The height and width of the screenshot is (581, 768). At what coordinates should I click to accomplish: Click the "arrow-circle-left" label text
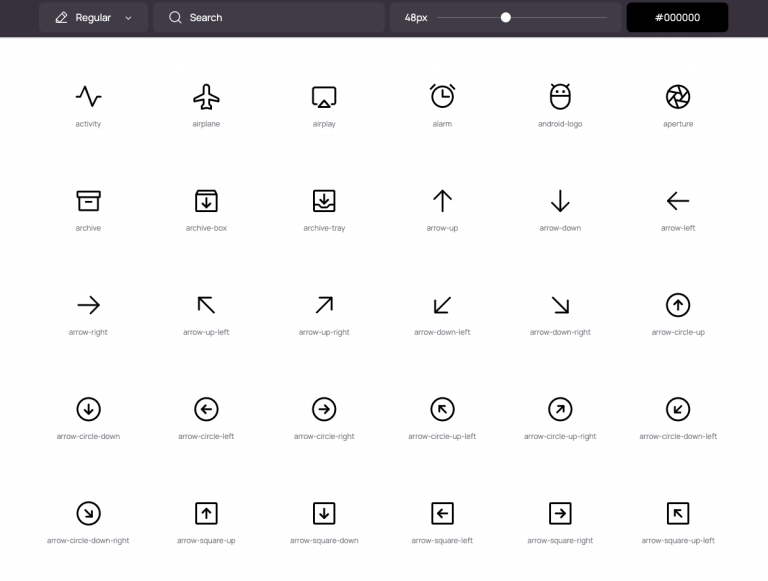pyautogui.click(x=206, y=436)
